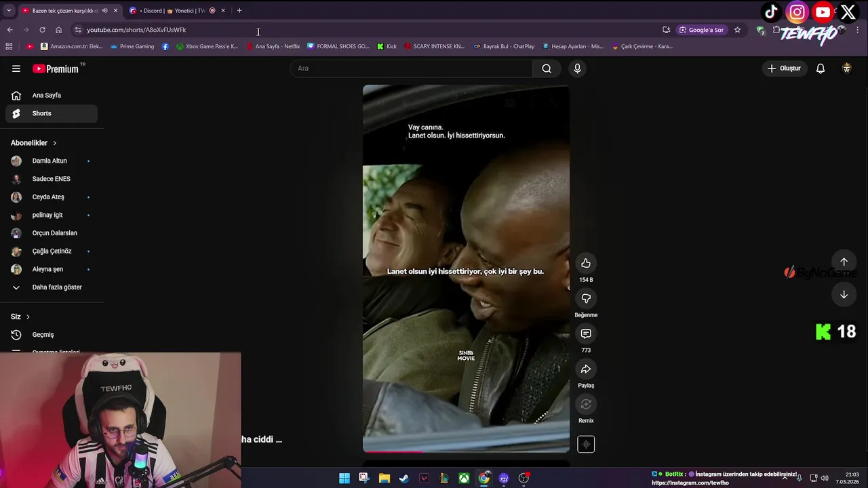Open the Çark Çevirme bookmark
868x488 pixels.
tap(642, 47)
